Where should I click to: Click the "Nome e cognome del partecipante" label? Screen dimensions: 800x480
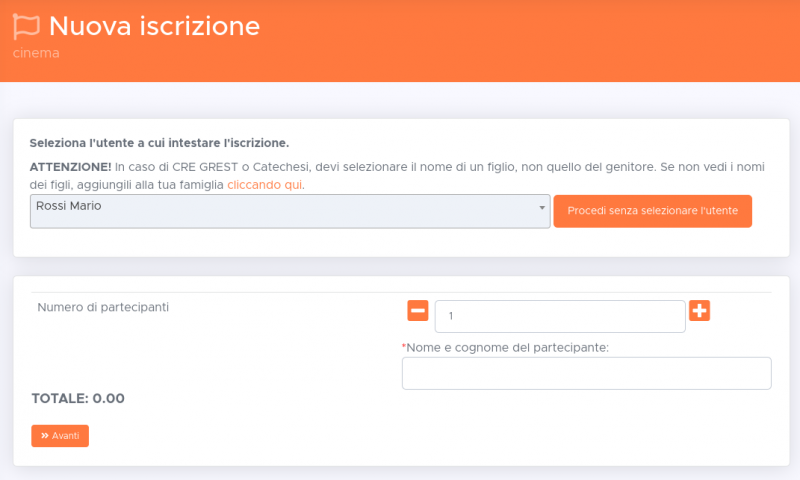[508, 347]
